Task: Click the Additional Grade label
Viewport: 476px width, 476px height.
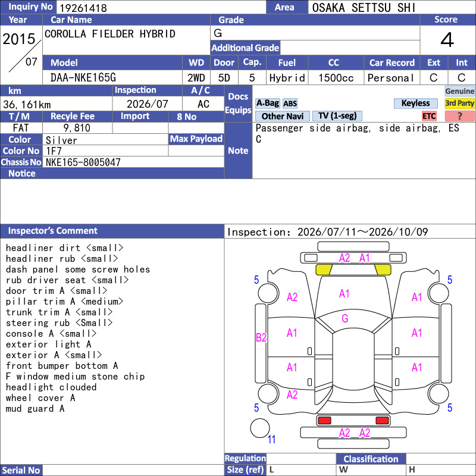Action: click(x=245, y=48)
